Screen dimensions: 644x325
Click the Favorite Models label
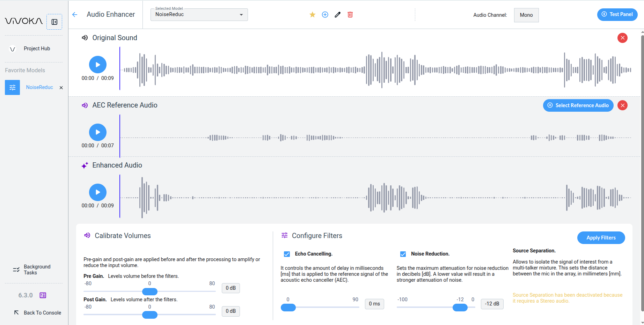coord(25,70)
